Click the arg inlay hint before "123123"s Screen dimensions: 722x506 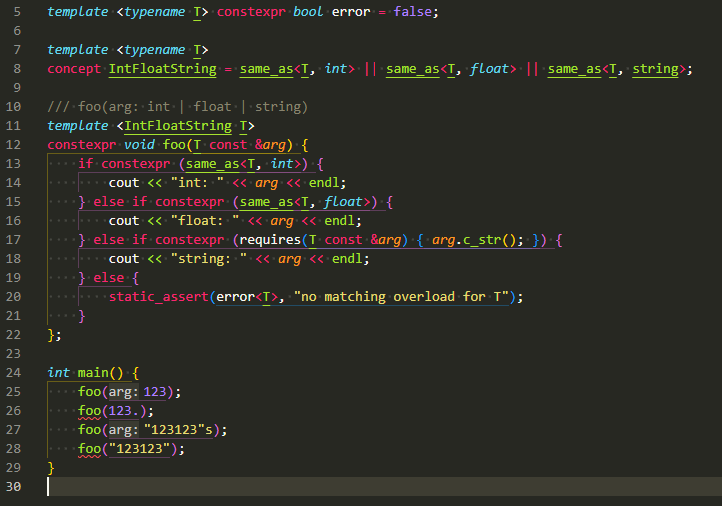126,430
